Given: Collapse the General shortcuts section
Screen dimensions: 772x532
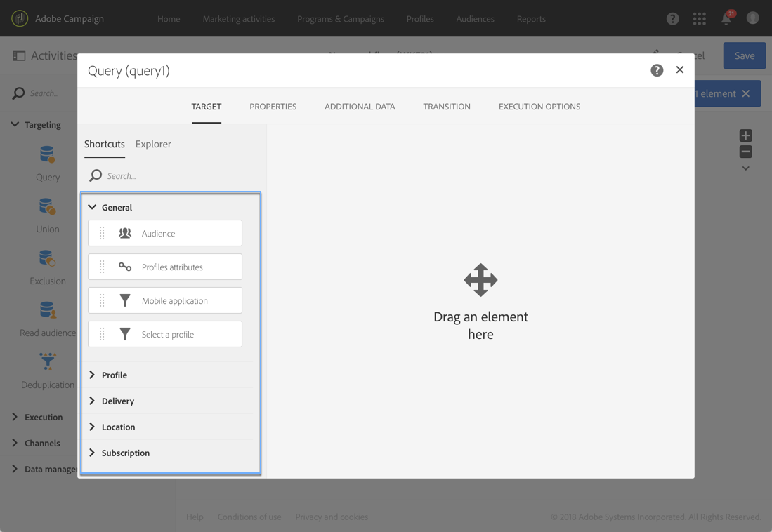Looking at the screenshot, I should click(92, 207).
